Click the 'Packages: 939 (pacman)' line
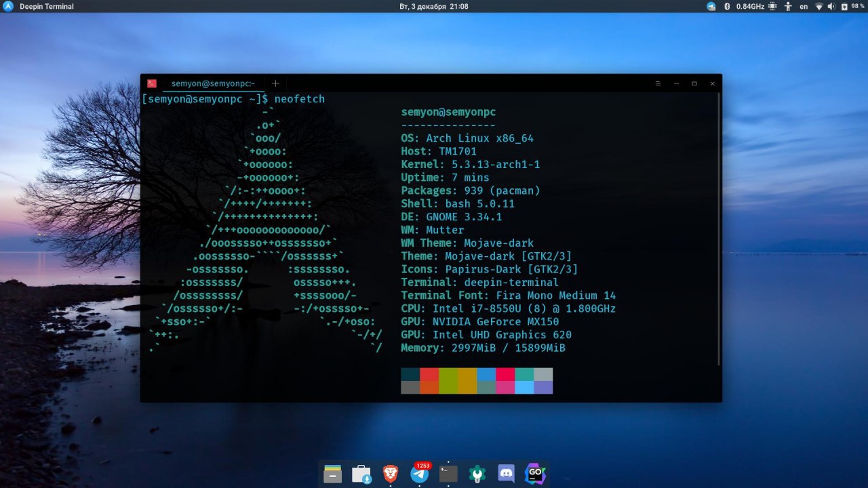The width and height of the screenshot is (868, 488). pyautogui.click(x=471, y=190)
